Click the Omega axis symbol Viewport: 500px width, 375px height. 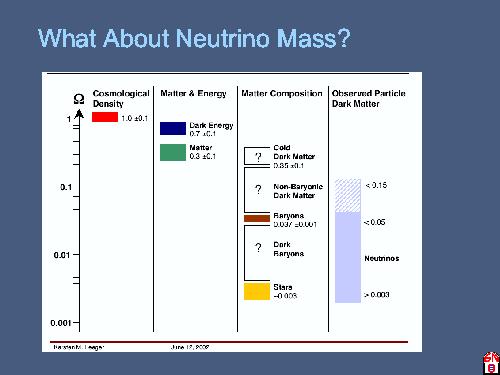[79, 99]
